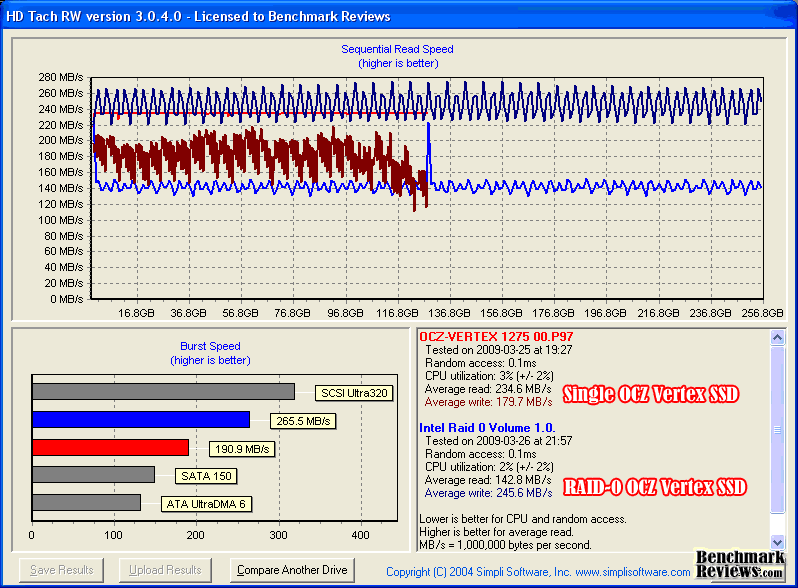This screenshot has width=798, height=588.
Task: Click the SATA 150 label
Action: [x=206, y=476]
